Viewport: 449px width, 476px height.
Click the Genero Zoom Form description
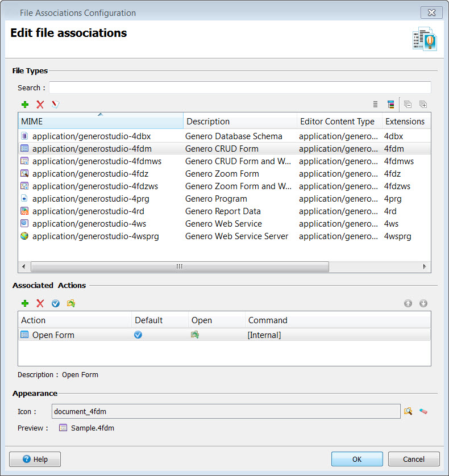pos(222,174)
